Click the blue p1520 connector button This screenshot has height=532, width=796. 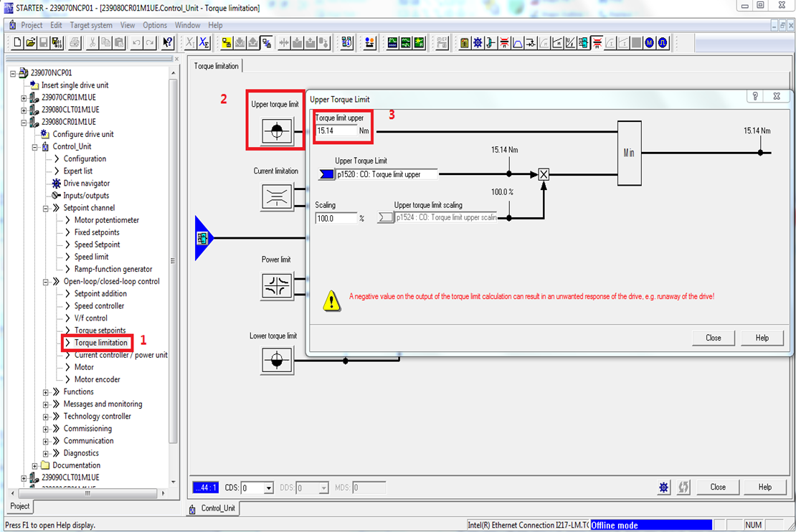coord(326,174)
